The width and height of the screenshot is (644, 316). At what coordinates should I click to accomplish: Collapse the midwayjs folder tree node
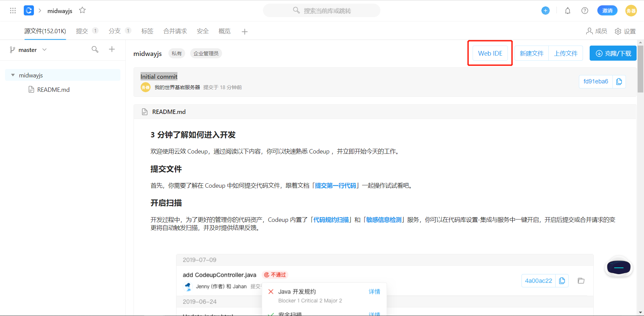(x=13, y=75)
